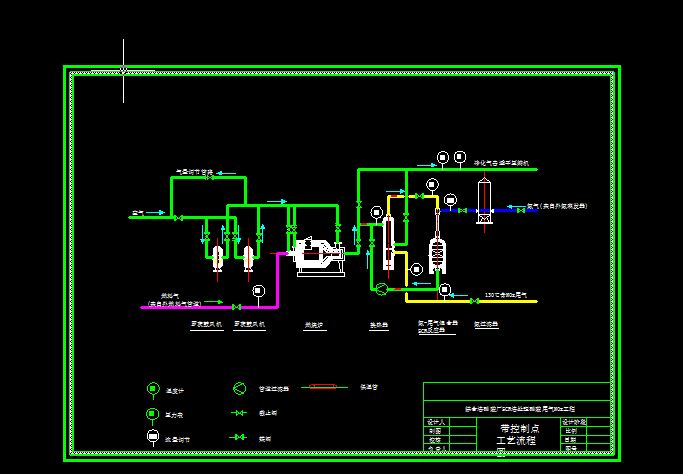
Task: Click the 制图 cell in the title block
Action: tap(436, 431)
